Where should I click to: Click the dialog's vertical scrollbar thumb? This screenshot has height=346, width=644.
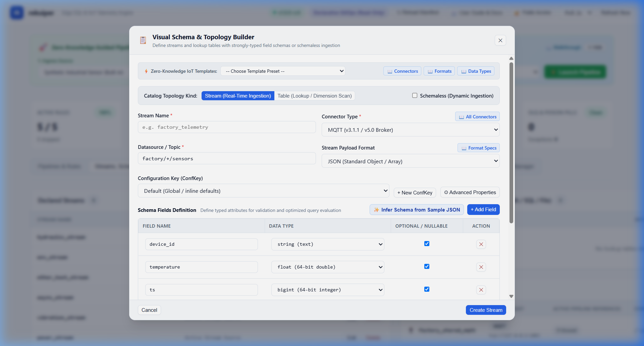[511, 143]
